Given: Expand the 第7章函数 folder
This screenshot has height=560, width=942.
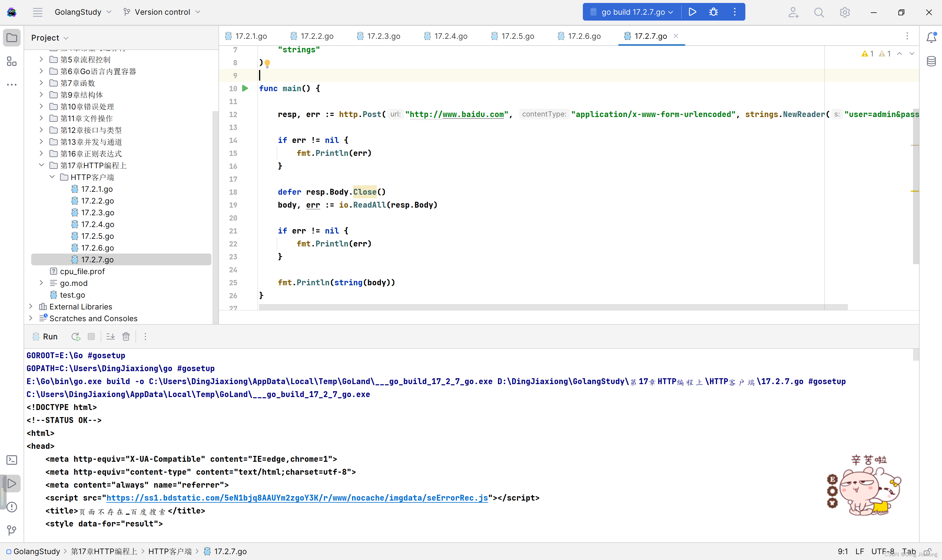Looking at the screenshot, I should [41, 83].
